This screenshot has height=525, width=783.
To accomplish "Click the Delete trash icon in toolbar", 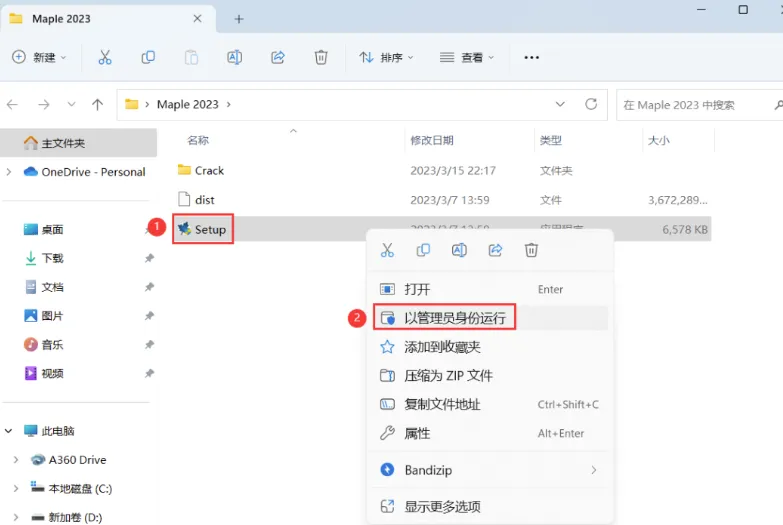I will (x=321, y=57).
